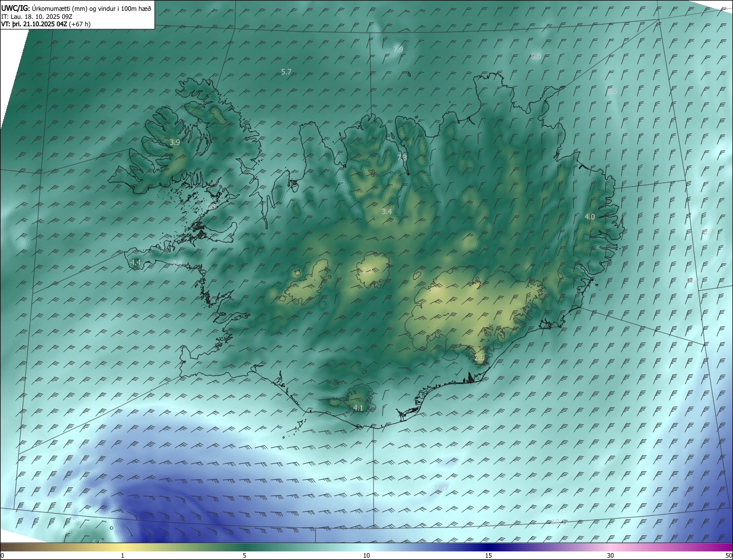Click the 7.3 value label on the map

pos(402,156)
